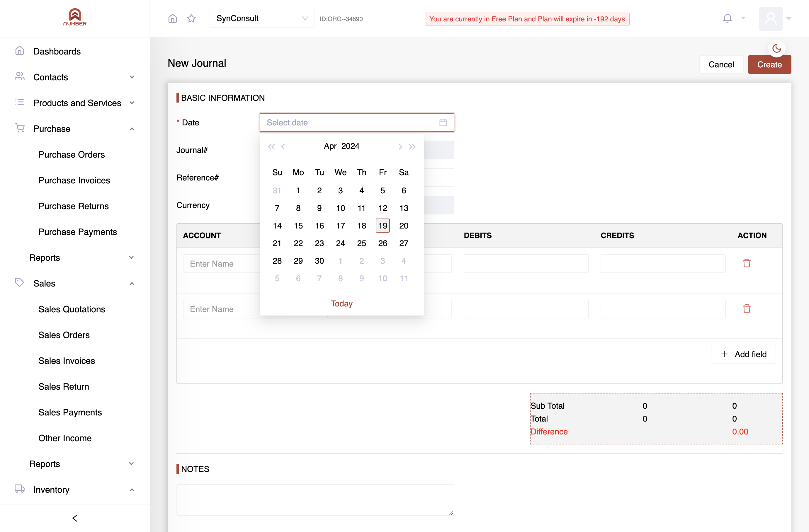Open Dashboards from sidebar
The width and height of the screenshot is (809, 532).
click(57, 51)
